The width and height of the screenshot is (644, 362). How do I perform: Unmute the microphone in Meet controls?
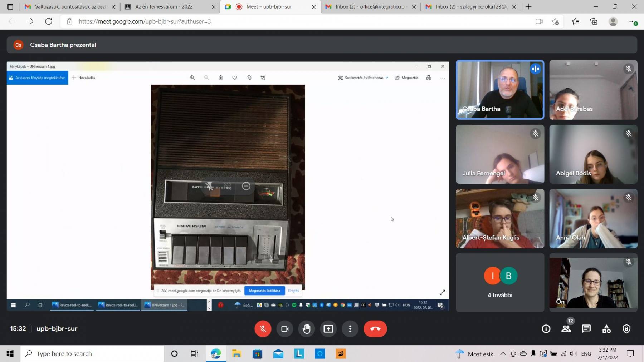pos(263,329)
